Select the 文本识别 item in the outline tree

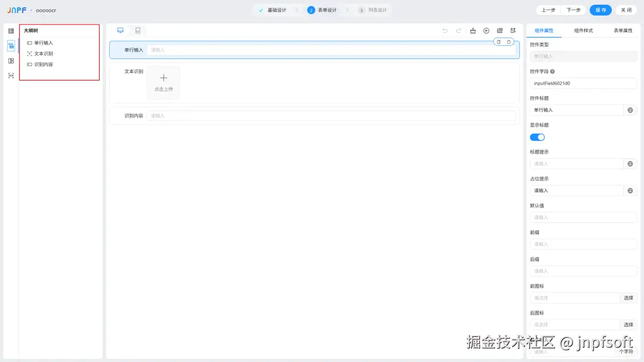44,53
